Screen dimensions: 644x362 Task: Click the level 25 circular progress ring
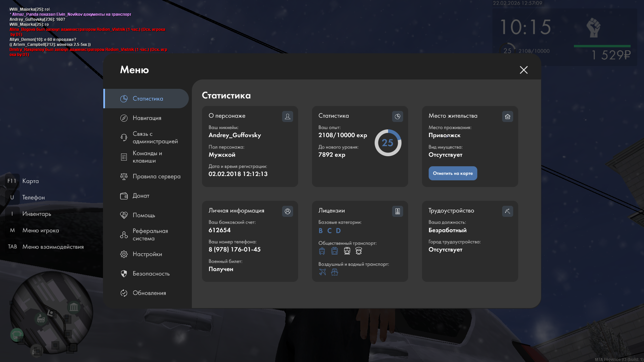coord(388,143)
